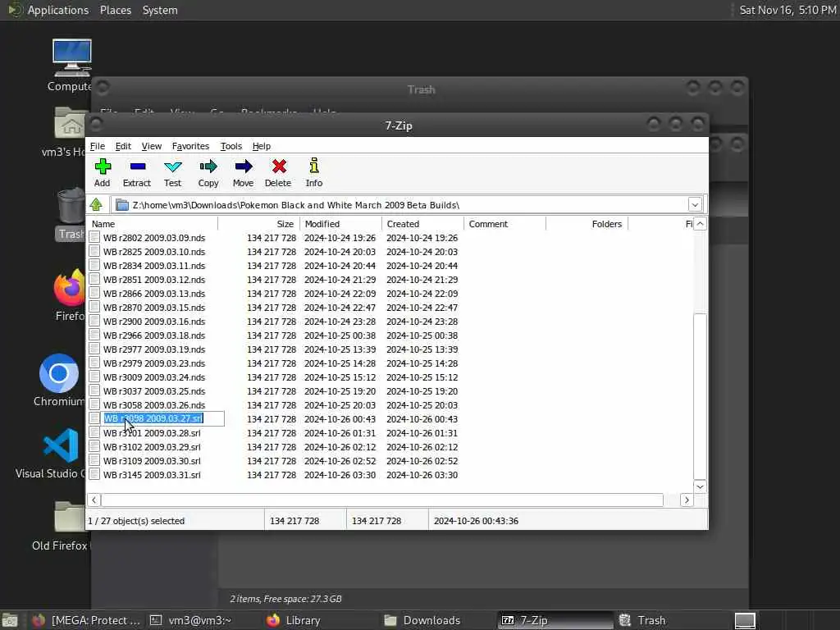The height and width of the screenshot is (630, 840).
Task: Select file WB r2870 2009.03.15.nds
Action: [x=154, y=307]
